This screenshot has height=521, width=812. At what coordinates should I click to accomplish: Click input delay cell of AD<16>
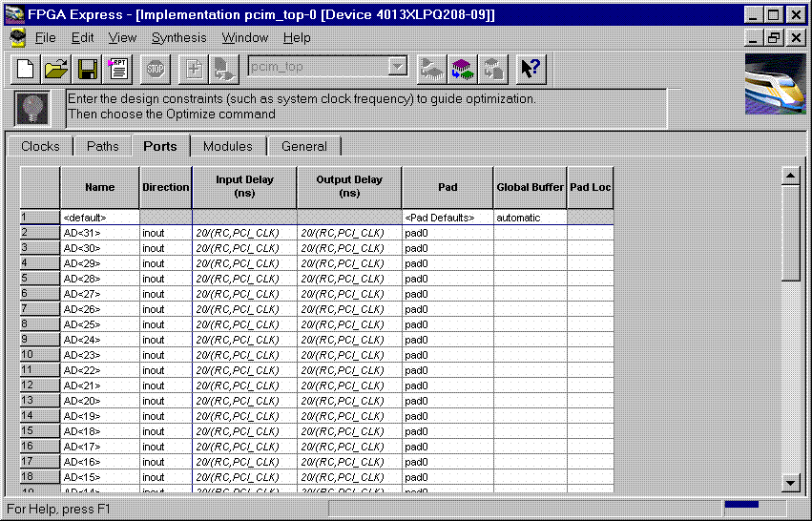[244, 462]
